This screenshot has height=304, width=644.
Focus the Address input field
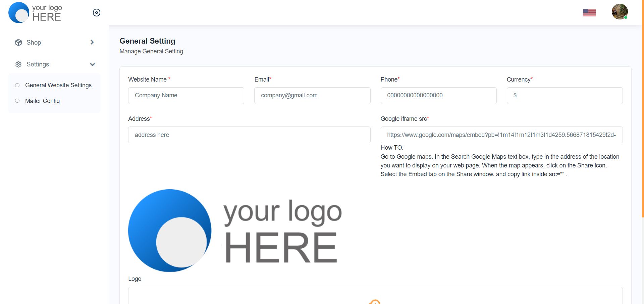[249, 135]
